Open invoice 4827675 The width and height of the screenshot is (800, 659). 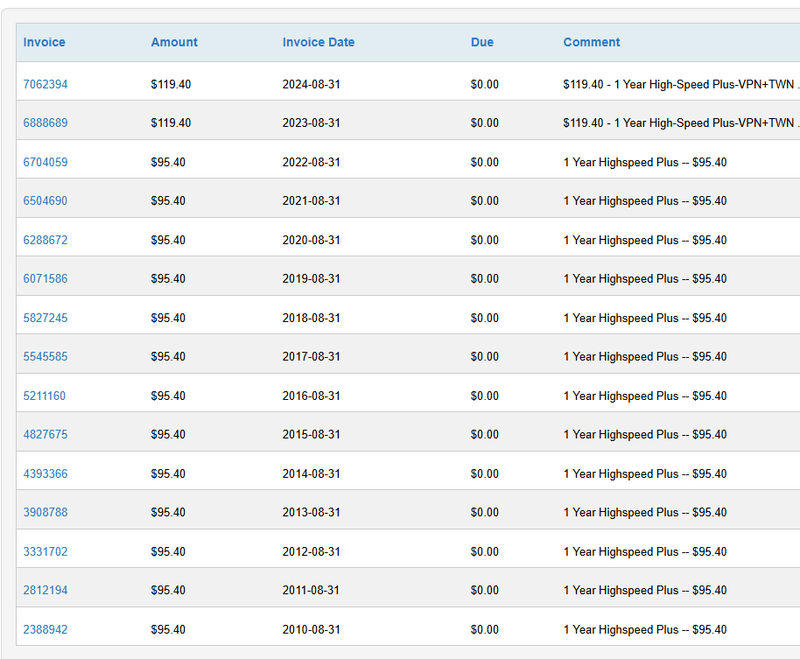tap(45, 435)
